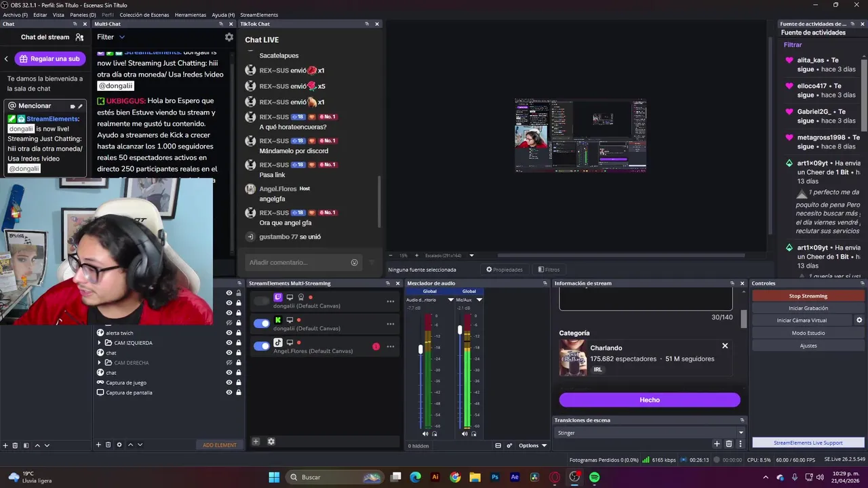The image size is (868, 488).
Task: Open the StreamElements menu
Action: (x=259, y=14)
